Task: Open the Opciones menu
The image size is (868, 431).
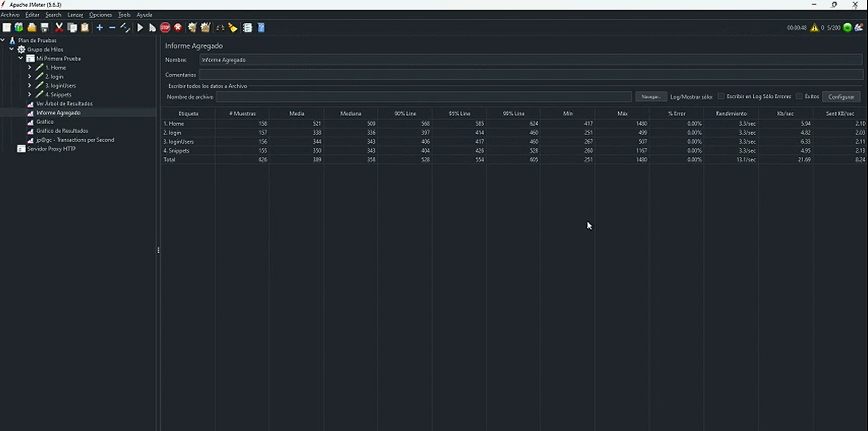Action: pyautogui.click(x=101, y=15)
